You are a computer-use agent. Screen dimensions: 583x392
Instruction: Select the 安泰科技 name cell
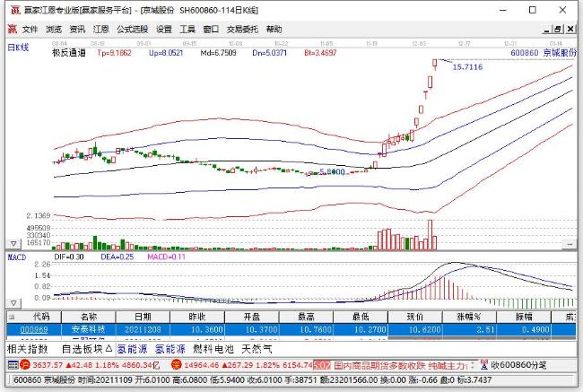[89, 329]
